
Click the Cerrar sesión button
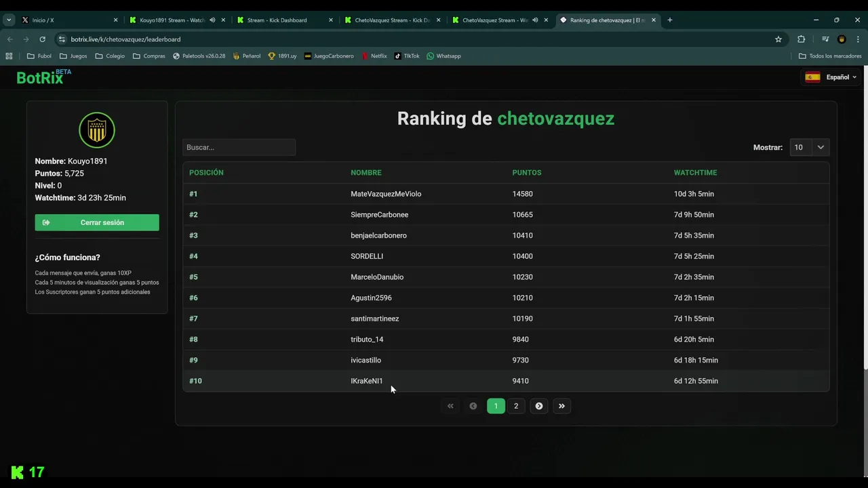[97, 222]
